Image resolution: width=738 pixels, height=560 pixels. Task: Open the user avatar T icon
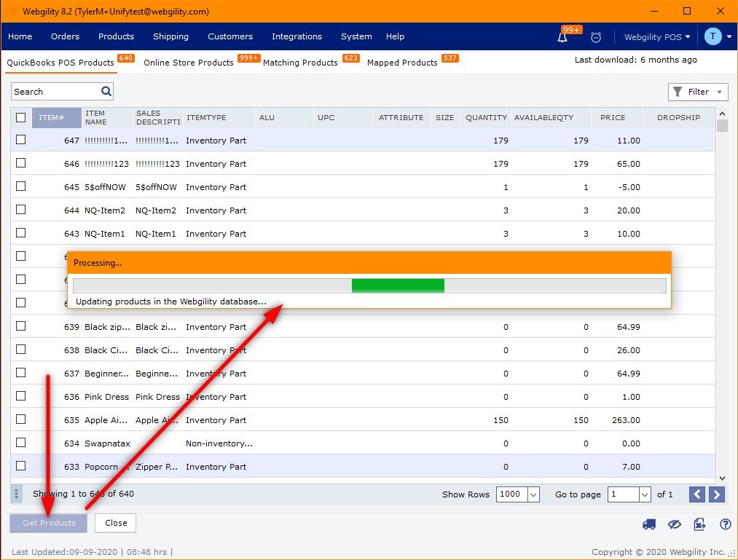713,36
